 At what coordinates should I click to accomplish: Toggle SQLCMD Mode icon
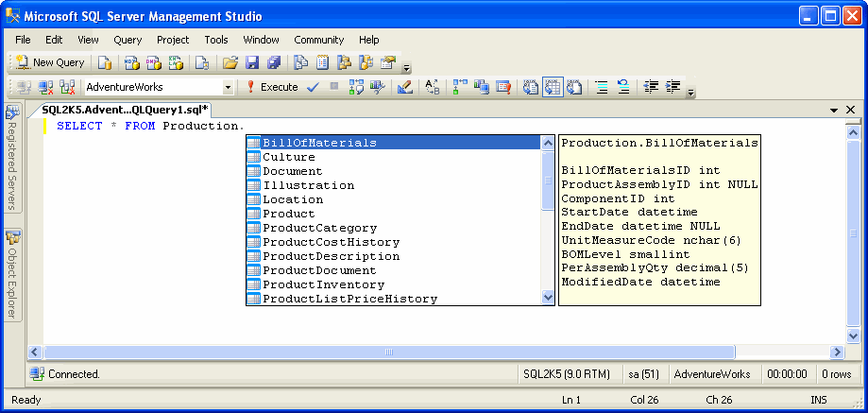coord(503,87)
